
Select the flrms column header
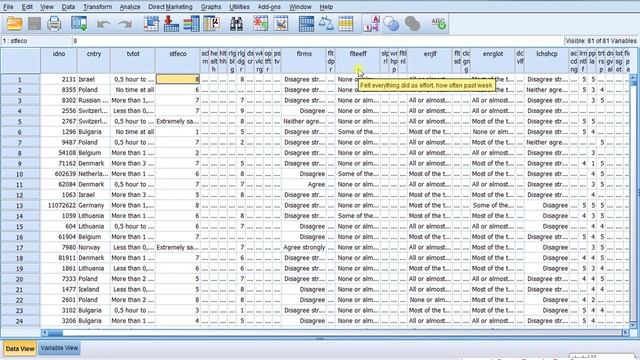click(x=304, y=61)
